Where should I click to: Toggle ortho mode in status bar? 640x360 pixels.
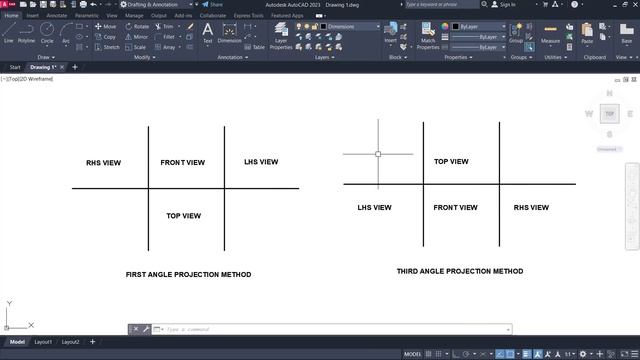pyautogui.click(x=456, y=354)
